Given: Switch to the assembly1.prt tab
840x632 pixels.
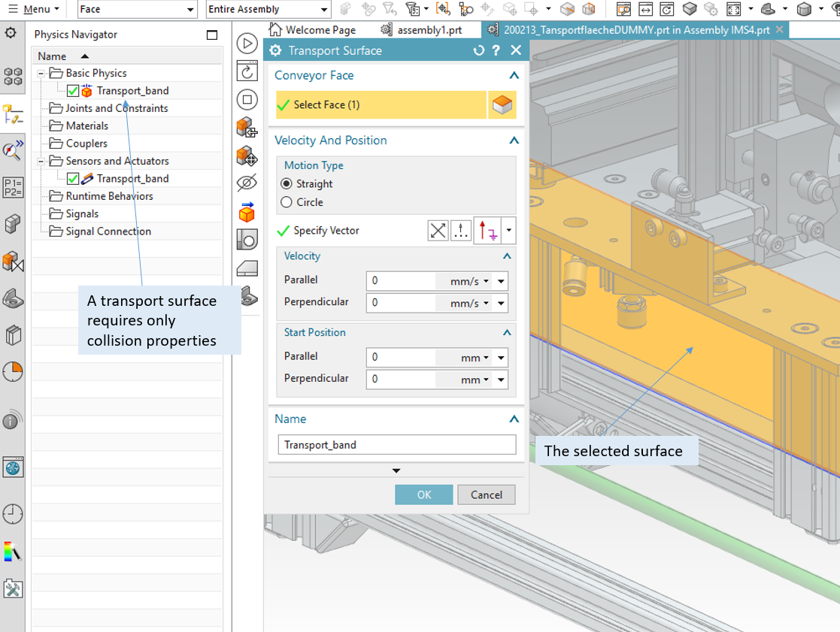Looking at the screenshot, I should [429, 30].
